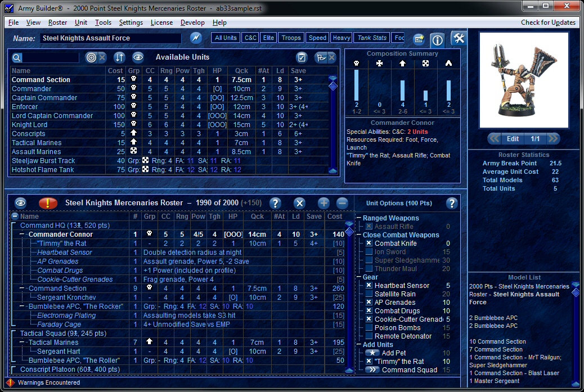Toggle eye visibility icon in Available Units
The height and width of the screenshot is (392, 584).
point(138,57)
